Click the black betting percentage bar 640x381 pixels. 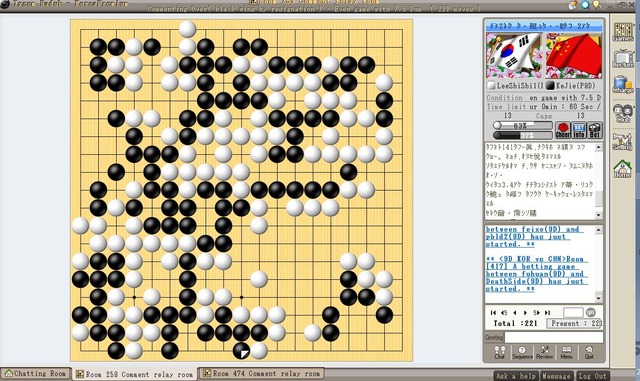click(522, 135)
